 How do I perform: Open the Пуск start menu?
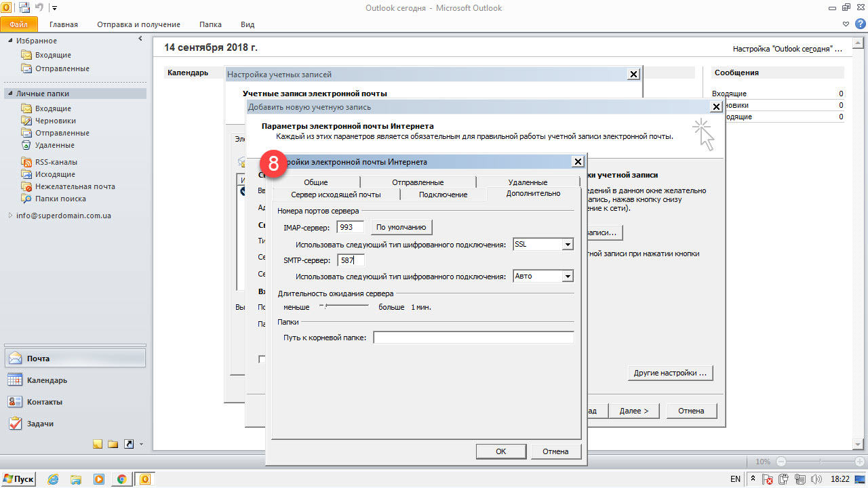[18, 479]
